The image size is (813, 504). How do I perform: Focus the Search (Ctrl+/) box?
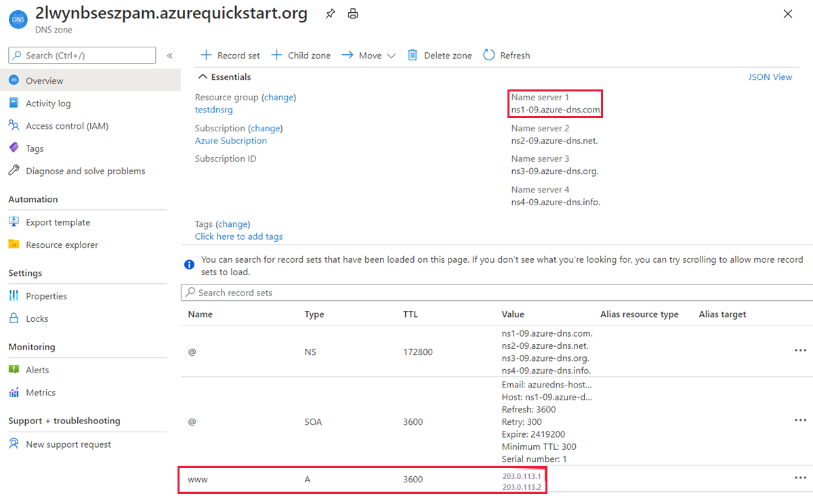tap(83, 56)
